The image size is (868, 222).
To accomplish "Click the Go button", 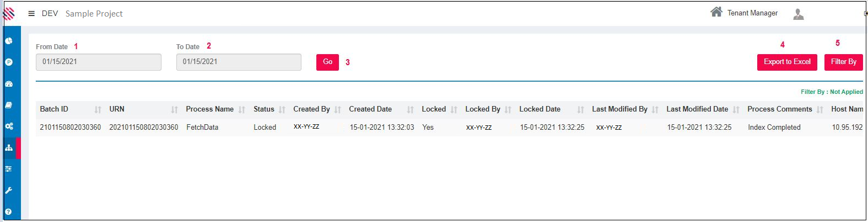I will pyautogui.click(x=327, y=62).
